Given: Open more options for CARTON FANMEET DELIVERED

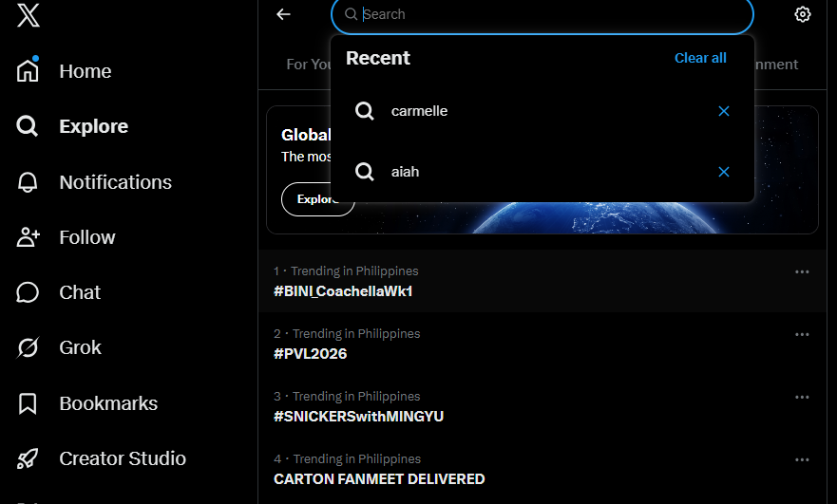Looking at the screenshot, I should (x=802, y=459).
